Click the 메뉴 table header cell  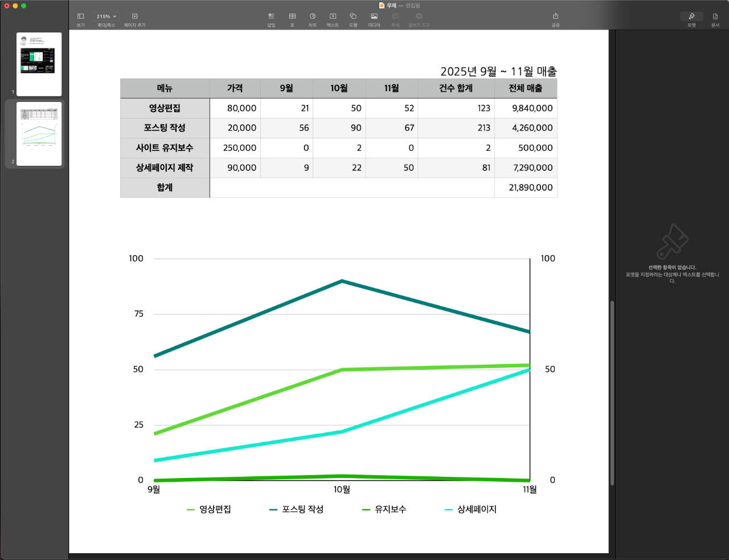click(x=165, y=88)
